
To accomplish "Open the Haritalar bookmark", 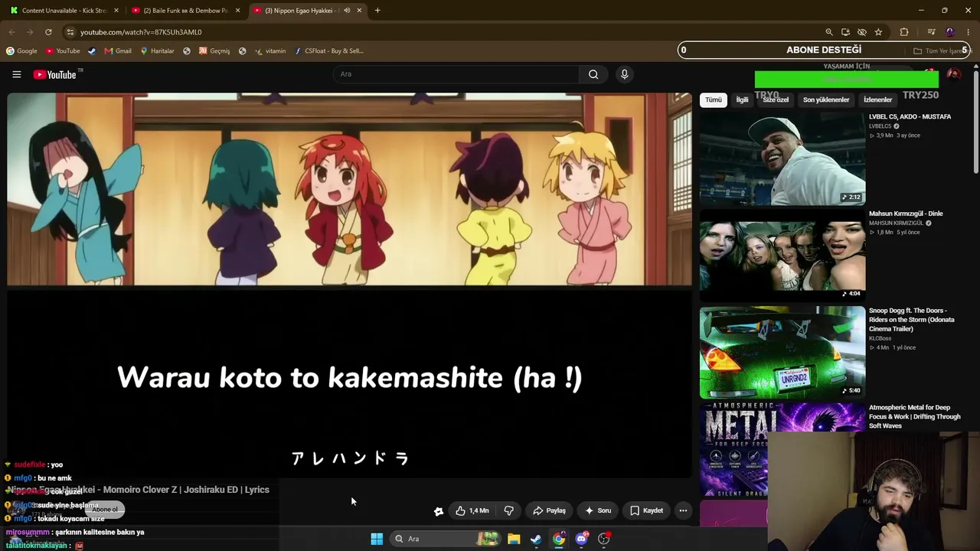I will point(157,51).
